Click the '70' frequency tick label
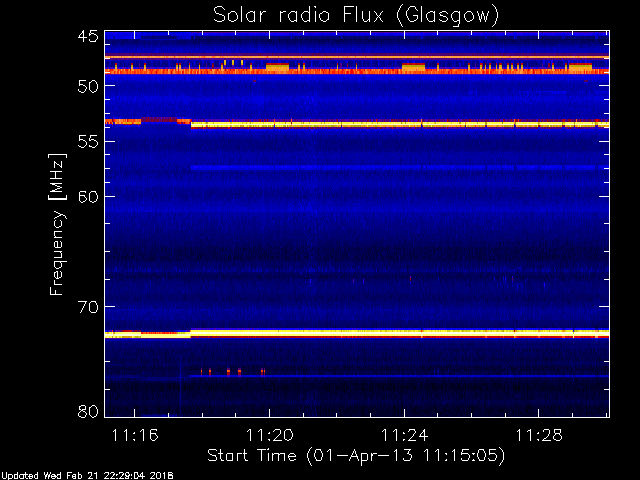The height and width of the screenshot is (480, 640). tap(88, 307)
